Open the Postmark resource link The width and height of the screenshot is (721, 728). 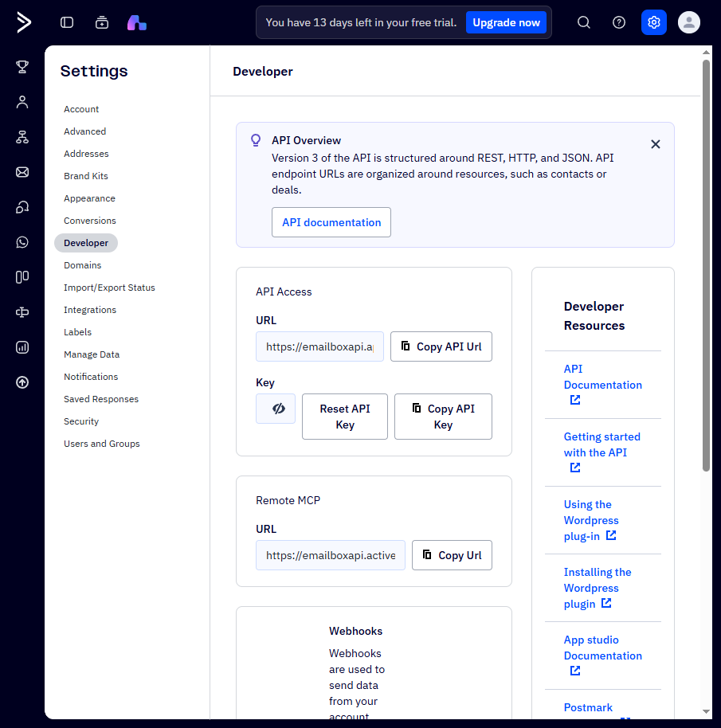588,707
